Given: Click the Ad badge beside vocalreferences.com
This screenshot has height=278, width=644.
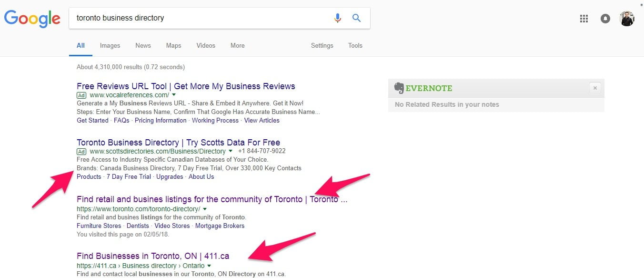Looking at the screenshot, I should click(81, 95).
